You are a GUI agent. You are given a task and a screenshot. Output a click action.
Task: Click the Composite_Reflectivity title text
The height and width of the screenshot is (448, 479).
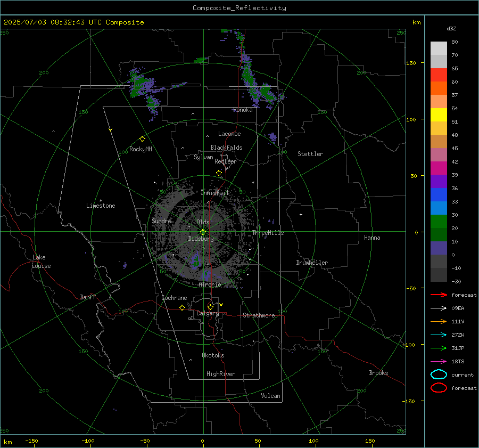pyautogui.click(x=239, y=8)
